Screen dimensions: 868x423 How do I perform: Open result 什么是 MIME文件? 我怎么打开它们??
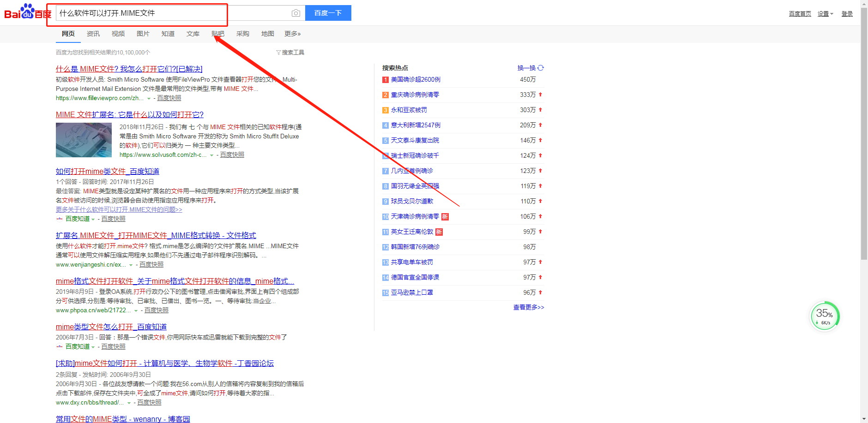(x=129, y=69)
